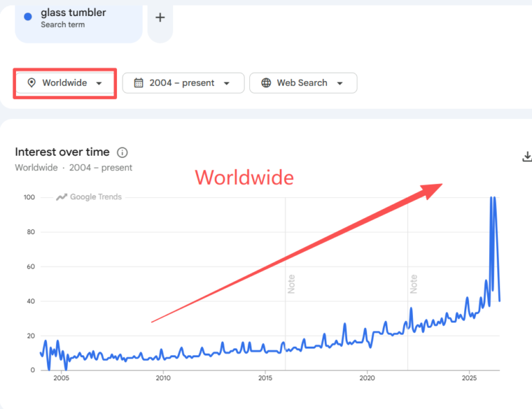
Task: Click the location pin icon in Worldwide filter
Action: [x=32, y=82]
